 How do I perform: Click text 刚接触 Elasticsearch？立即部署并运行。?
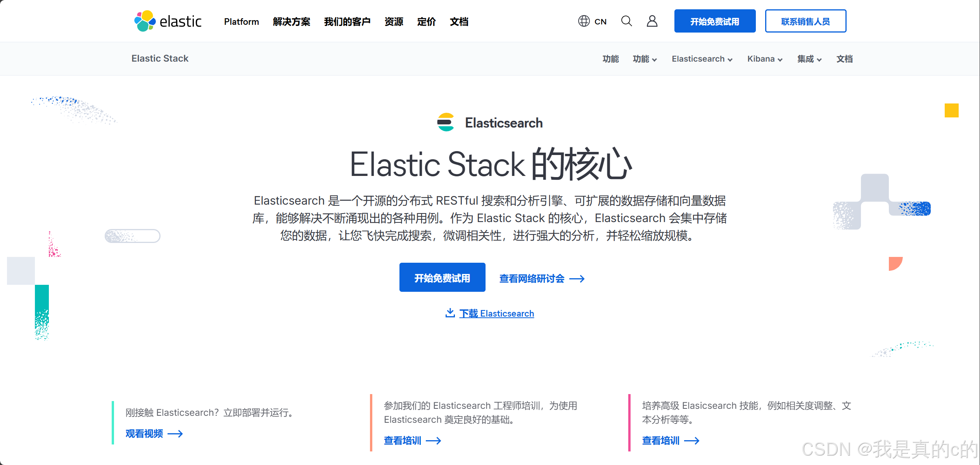pos(211,413)
